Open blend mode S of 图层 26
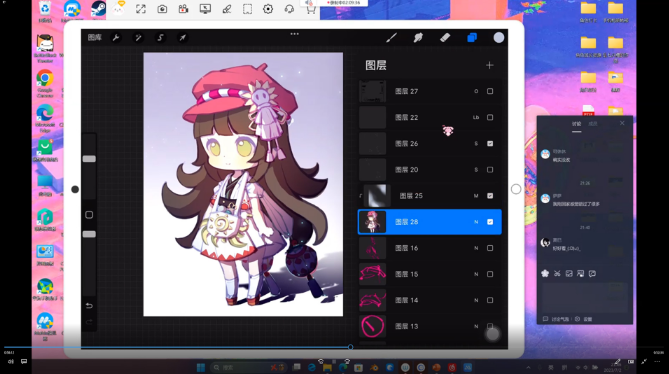The width and height of the screenshot is (669, 374). [476, 144]
